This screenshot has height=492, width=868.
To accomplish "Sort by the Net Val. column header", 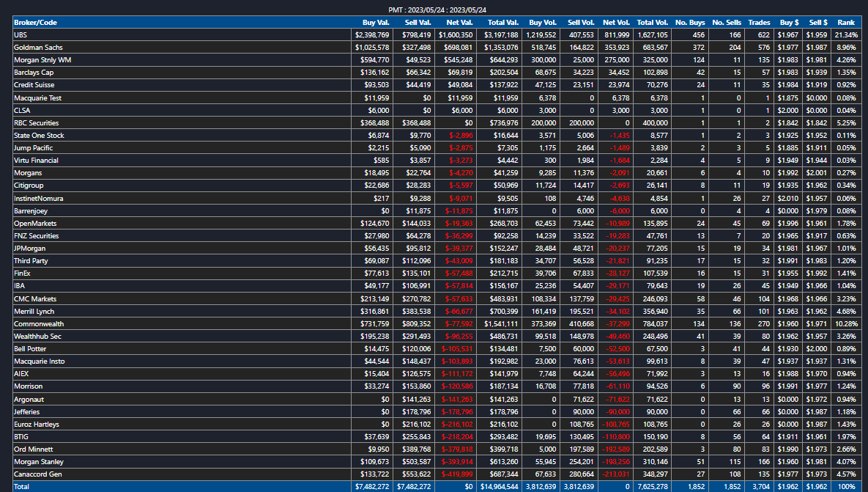I will [459, 23].
